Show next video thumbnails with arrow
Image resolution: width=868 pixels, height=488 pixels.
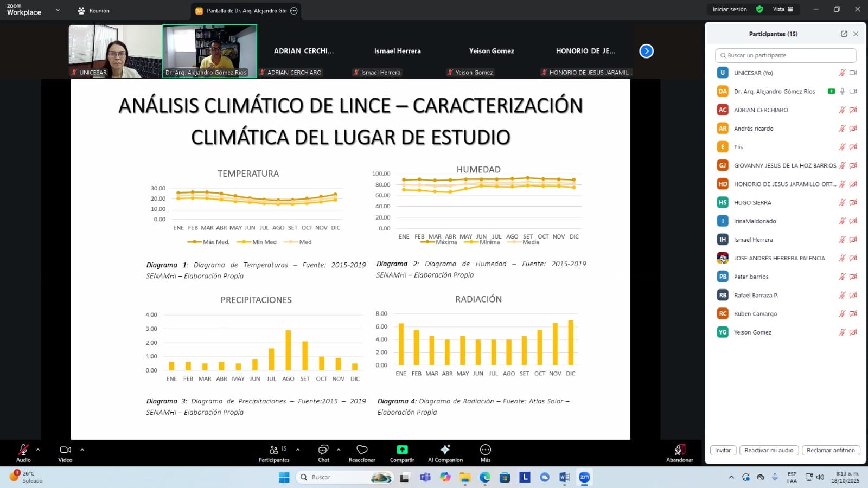[x=646, y=51]
